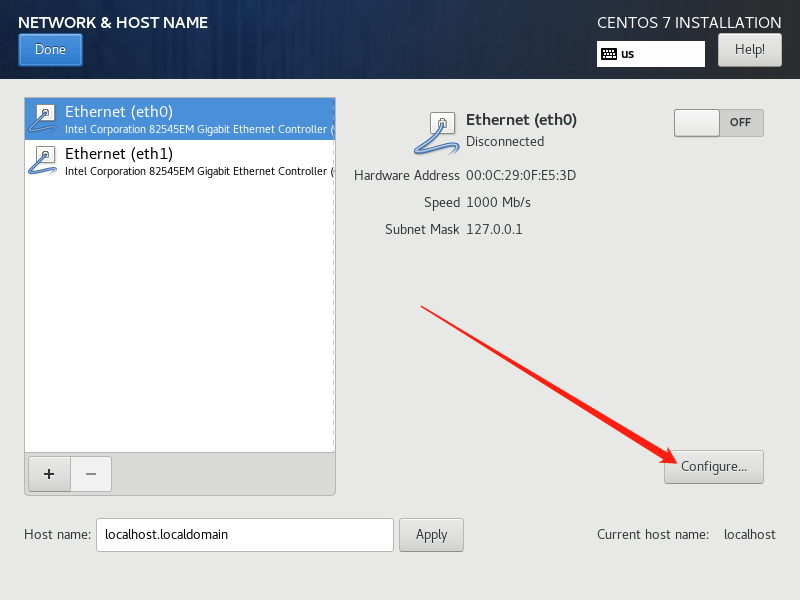The width and height of the screenshot is (800, 600).
Task: Click the large Ethernet icon in details pane
Action: click(x=436, y=133)
